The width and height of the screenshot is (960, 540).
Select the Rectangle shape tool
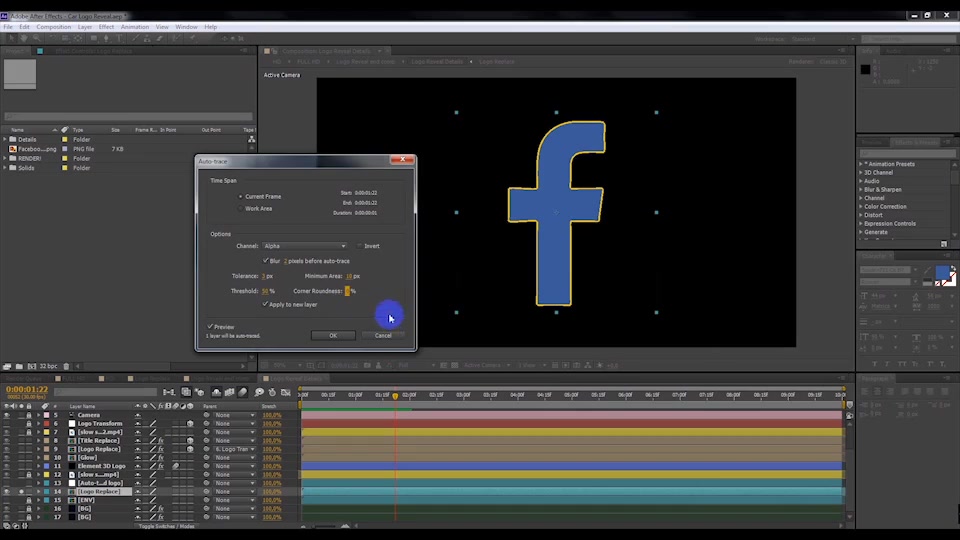click(x=94, y=38)
